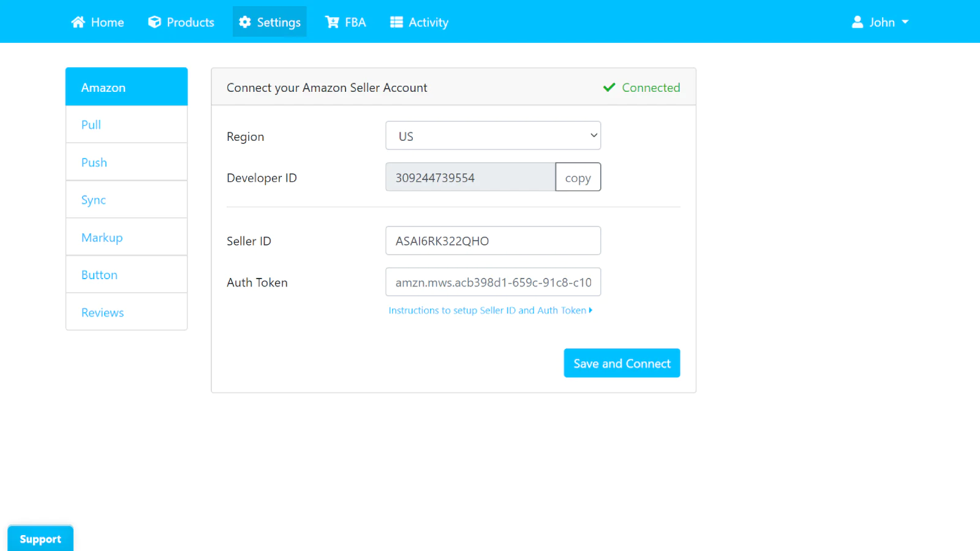The width and height of the screenshot is (980, 551).
Task: Click the Activity list icon
Action: [396, 22]
